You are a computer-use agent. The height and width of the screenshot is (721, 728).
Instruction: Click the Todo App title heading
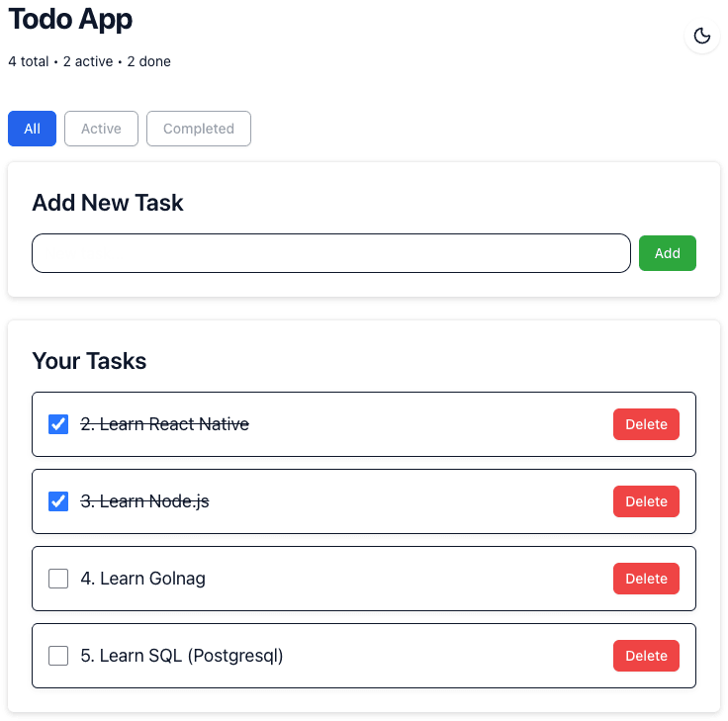tap(70, 19)
